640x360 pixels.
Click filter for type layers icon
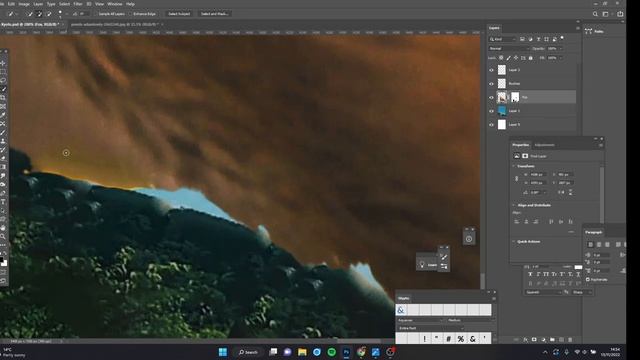[538, 39]
